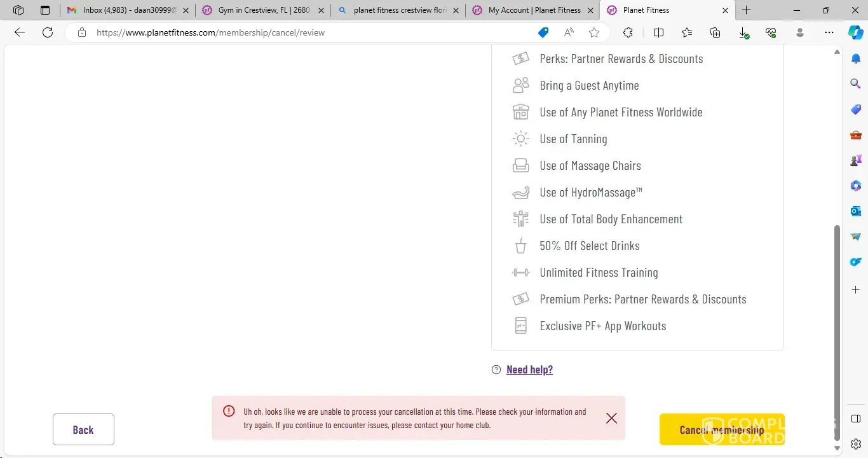Open sidebar notifications bell
Viewport: 868px width, 458px height.
click(855, 59)
